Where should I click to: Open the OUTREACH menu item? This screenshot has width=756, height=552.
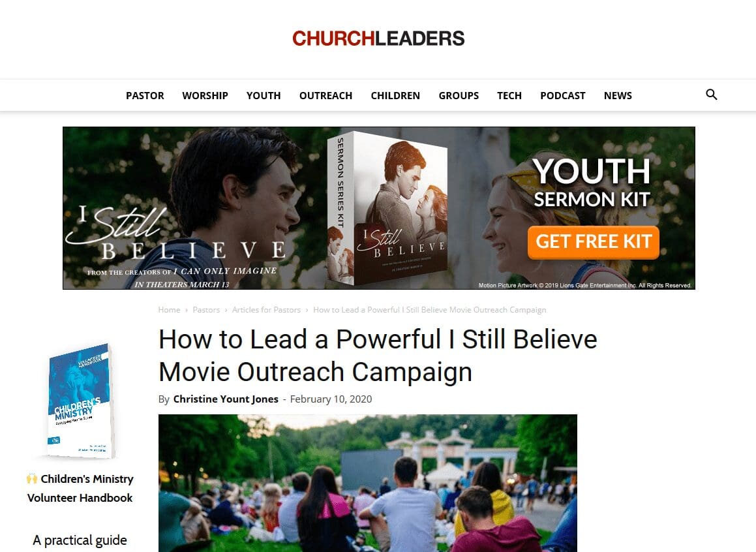coord(326,95)
